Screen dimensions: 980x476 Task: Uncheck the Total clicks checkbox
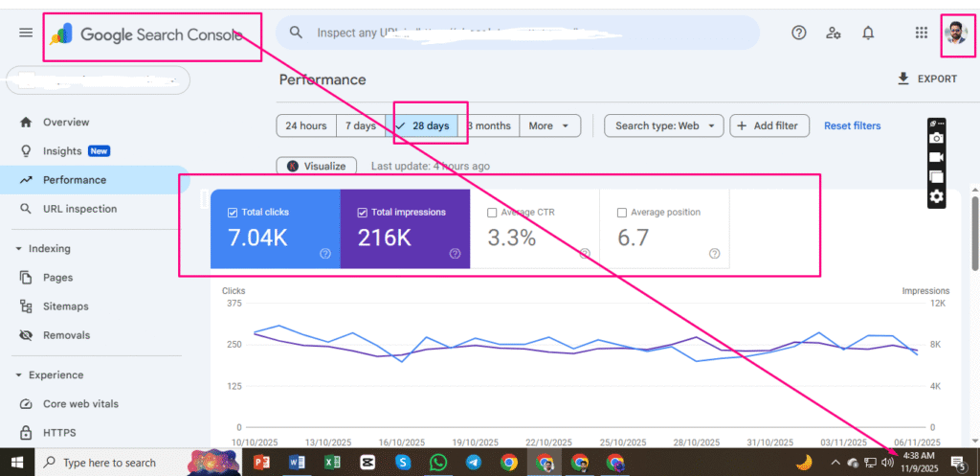[x=233, y=213]
